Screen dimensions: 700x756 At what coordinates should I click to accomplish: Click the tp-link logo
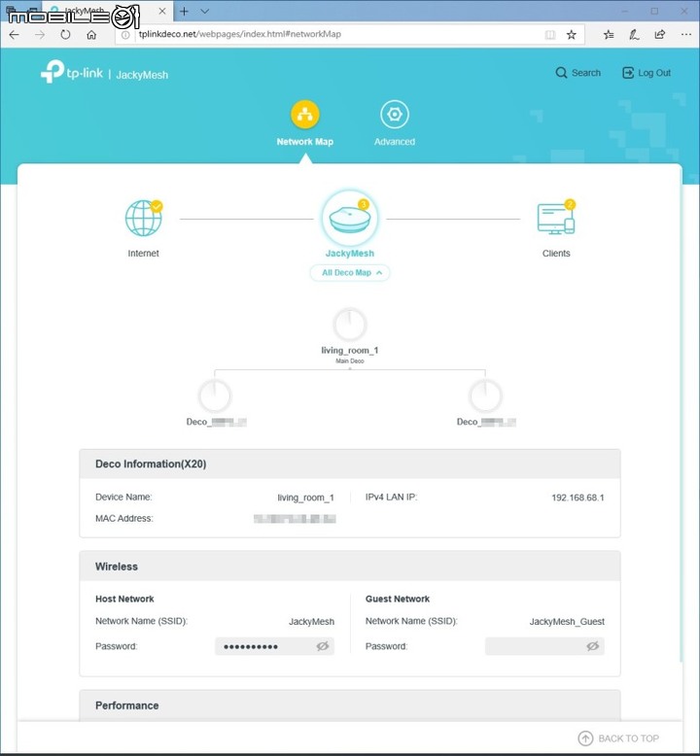pyautogui.click(x=71, y=72)
